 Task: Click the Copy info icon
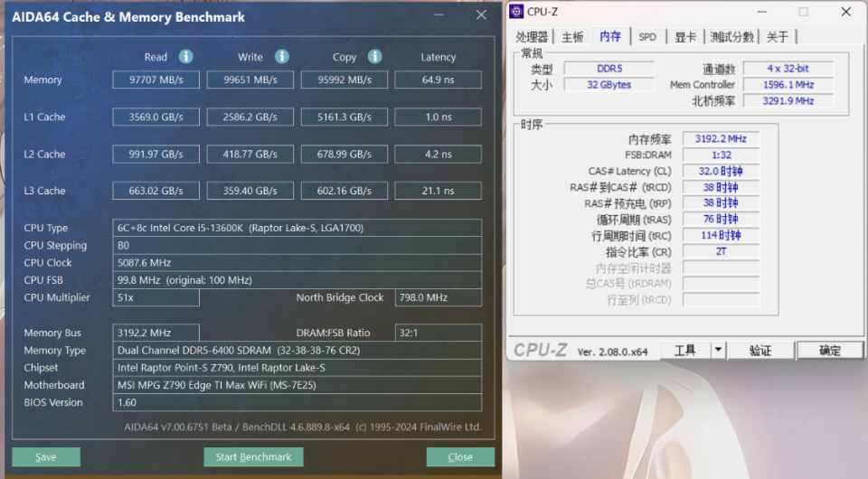point(374,56)
